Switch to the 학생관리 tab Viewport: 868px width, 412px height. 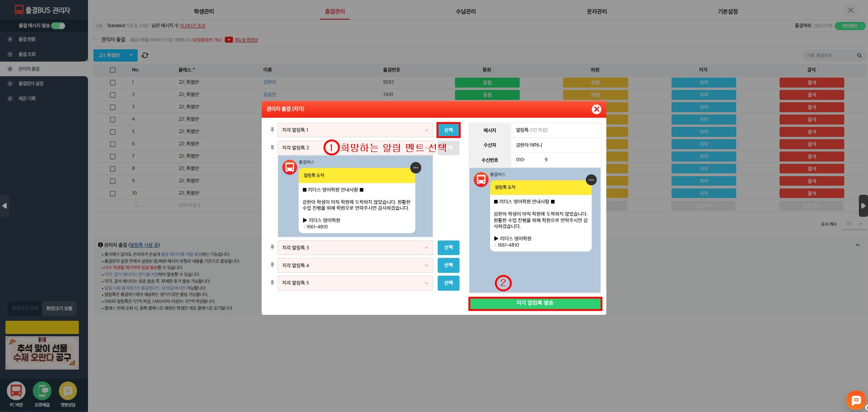204,11
